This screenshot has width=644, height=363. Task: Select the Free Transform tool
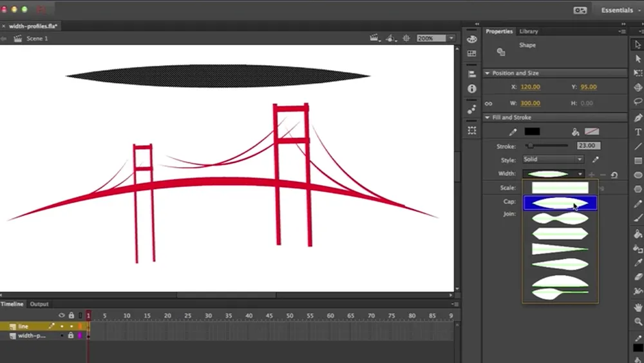point(638,73)
